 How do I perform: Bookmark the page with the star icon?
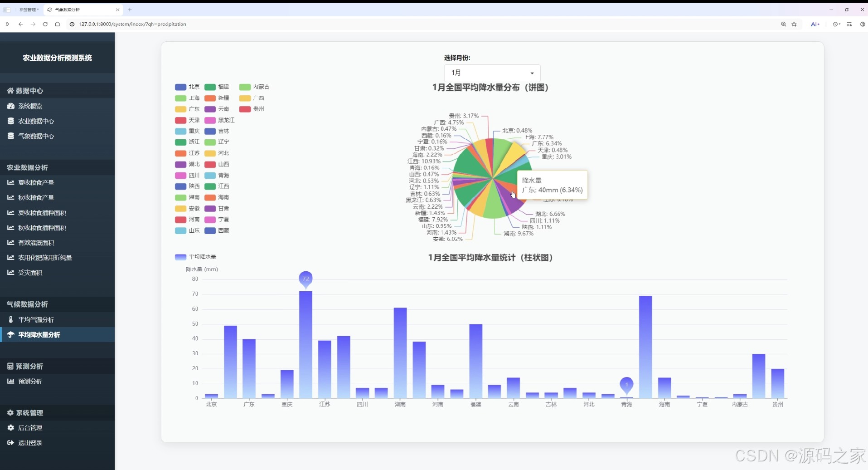(794, 24)
